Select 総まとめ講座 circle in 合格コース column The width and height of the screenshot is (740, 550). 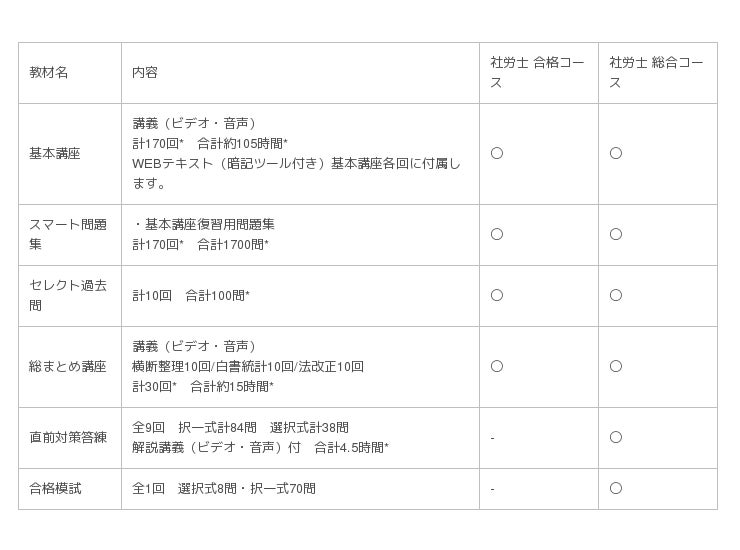click(x=496, y=366)
